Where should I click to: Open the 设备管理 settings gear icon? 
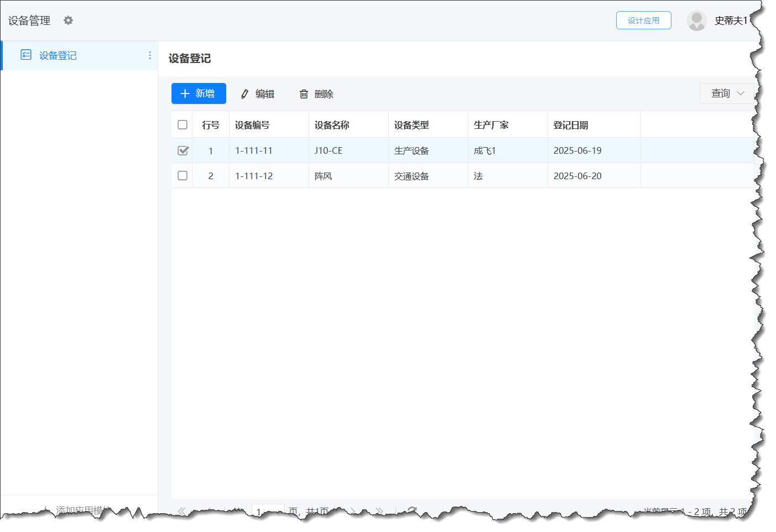[67, 20]
